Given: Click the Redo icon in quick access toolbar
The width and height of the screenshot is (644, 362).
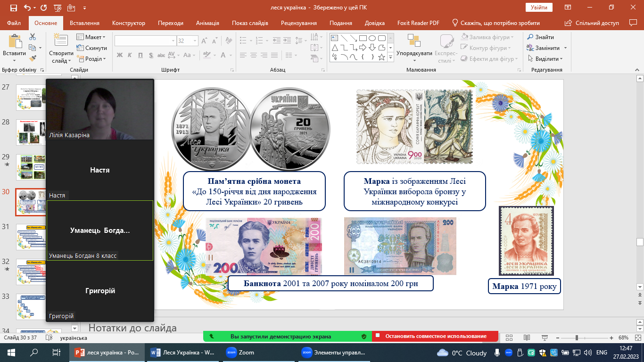Looking at the screenshot, I should (43, 8).
